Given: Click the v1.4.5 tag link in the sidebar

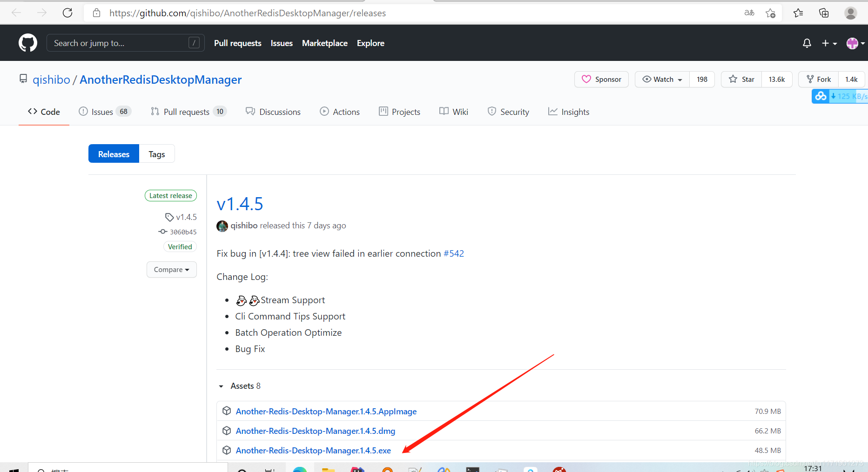Looking at the screenshot, I should 182,217.
